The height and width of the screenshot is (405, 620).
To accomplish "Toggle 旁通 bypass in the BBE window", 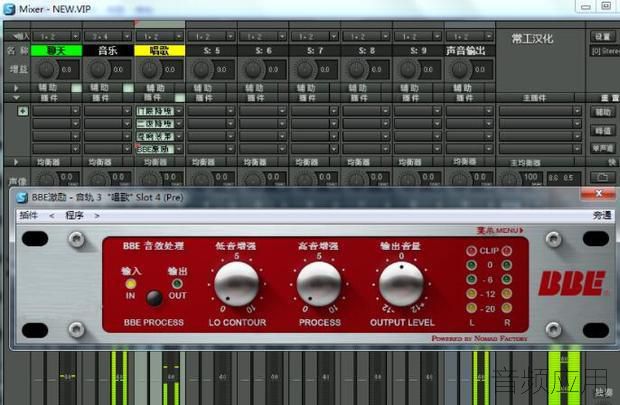I will pyautogui.click(x=602, y=216).
